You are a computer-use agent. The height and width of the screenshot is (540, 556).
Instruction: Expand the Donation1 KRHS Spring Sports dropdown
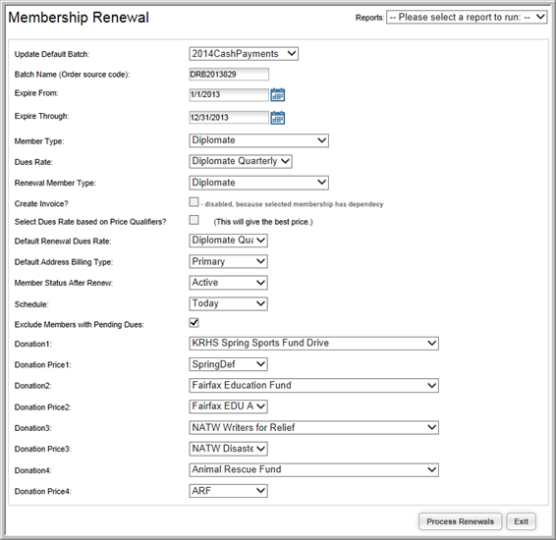(314, 343)
